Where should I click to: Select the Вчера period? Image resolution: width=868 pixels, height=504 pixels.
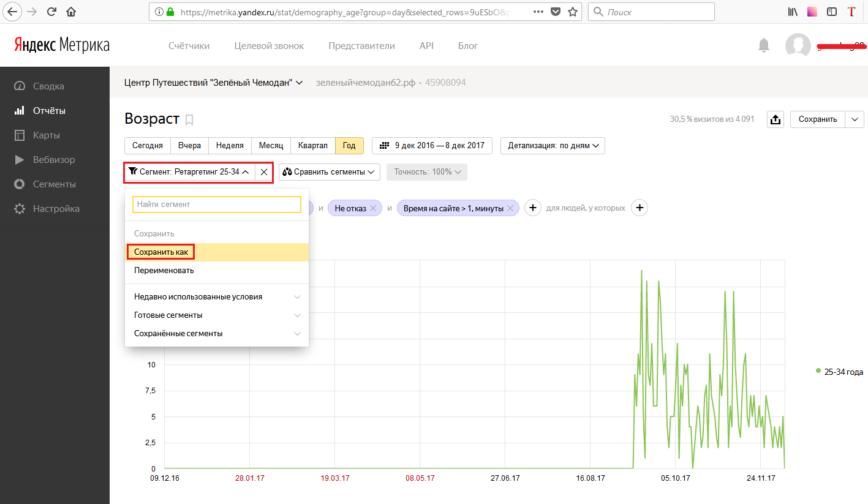(x=190, y=146)
